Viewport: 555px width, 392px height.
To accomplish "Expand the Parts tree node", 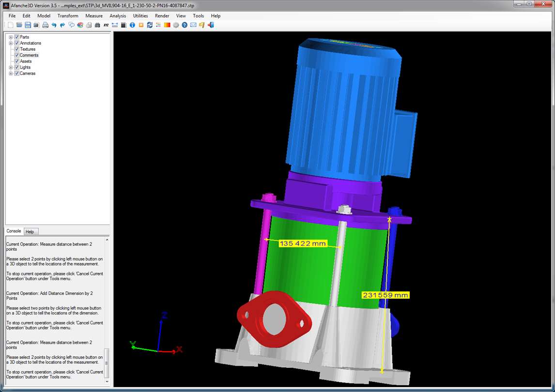I will [x=11, y=37].
